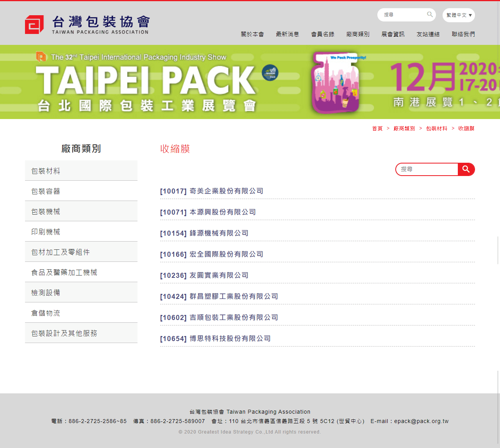Viewport: 500px width, 448px height.
Task: Open [10071] 本源興股份有限公司
Action: click(208, 212)
